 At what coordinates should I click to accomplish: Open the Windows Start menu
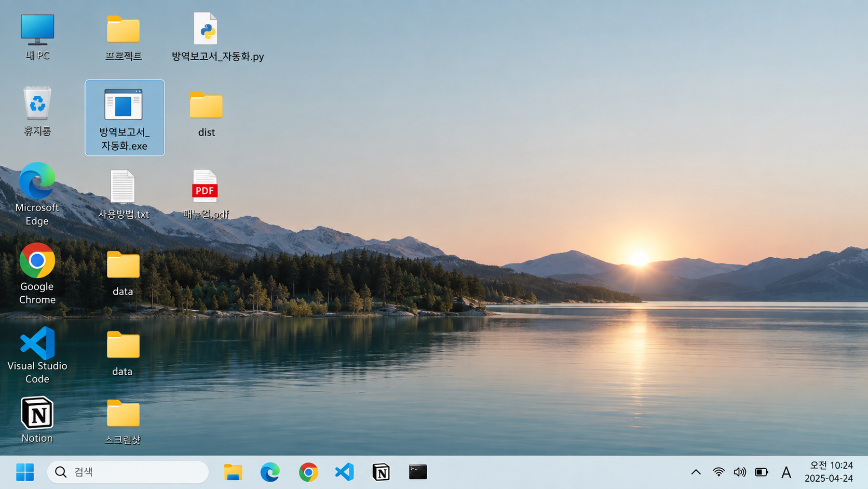pyautogui.click(x=25, y=472)
